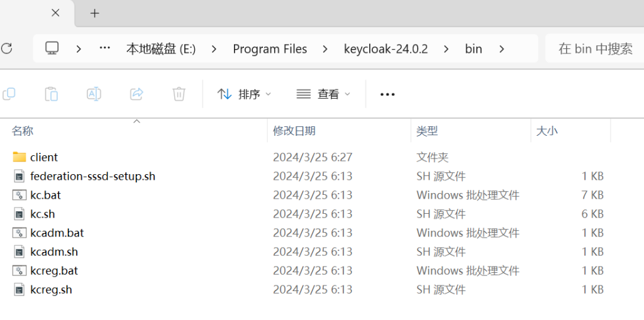The image size is (644, 320).
Task: Click the client folder icon
Action: point(19,157)
